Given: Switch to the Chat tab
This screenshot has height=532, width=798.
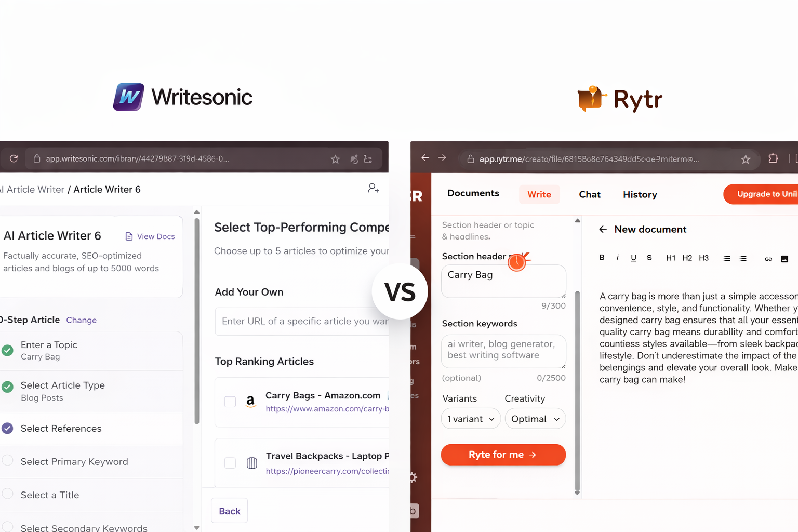Looking at the screenshot, I should coord(590,194).
